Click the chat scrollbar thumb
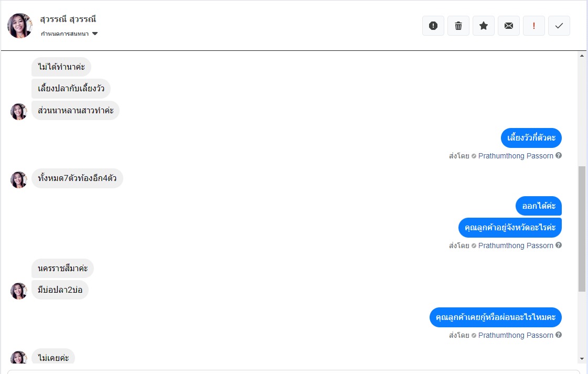This screenshot has height=374, width=588. [581, 228]
